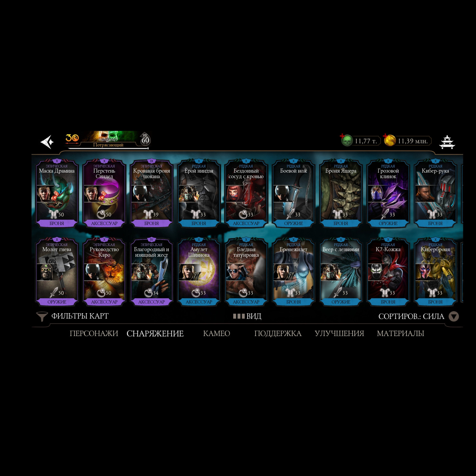Select the Грозовой клинок weapon card
This screenshot has height=476, width=476.
coord(388,193)
